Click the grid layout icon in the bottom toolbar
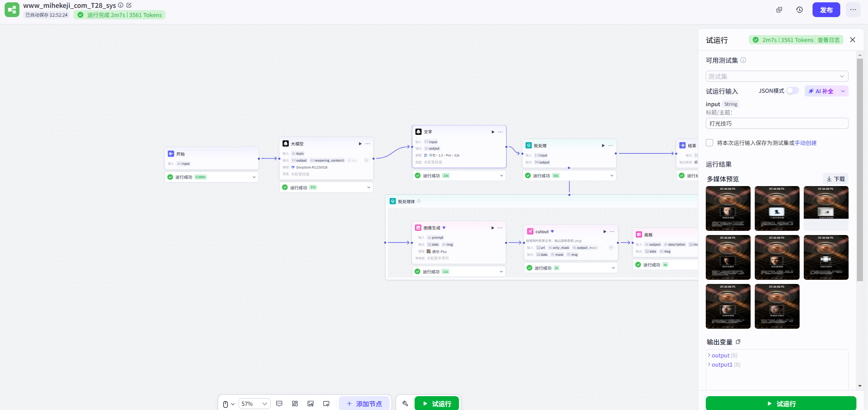 pyautogui.click(x=295, y=404)
